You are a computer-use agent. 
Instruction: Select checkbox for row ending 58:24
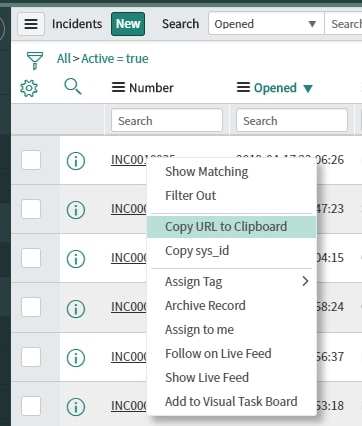click(31, 307)
